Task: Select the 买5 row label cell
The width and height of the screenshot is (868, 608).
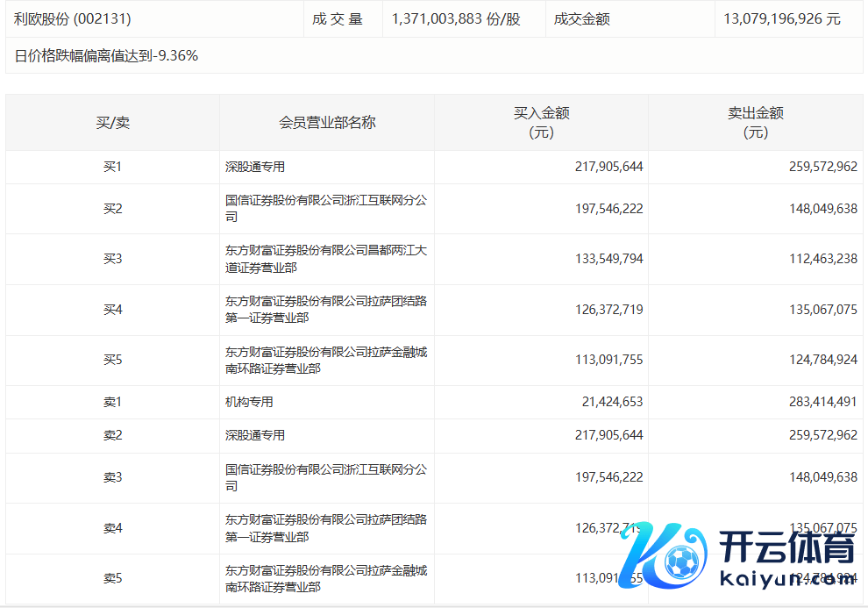Action: [x=112, y=361]
